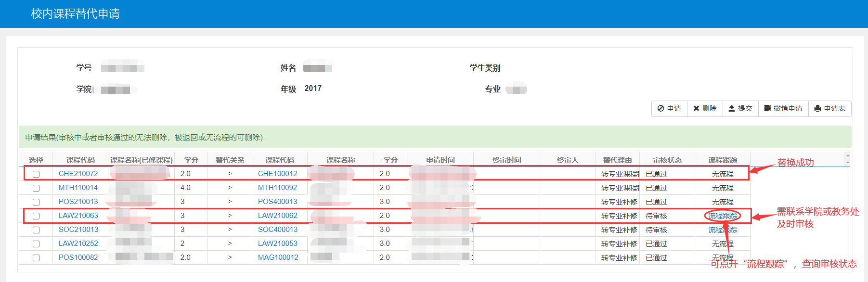Open 流程跟踪 link in SOC210013 row

point(722,230)
